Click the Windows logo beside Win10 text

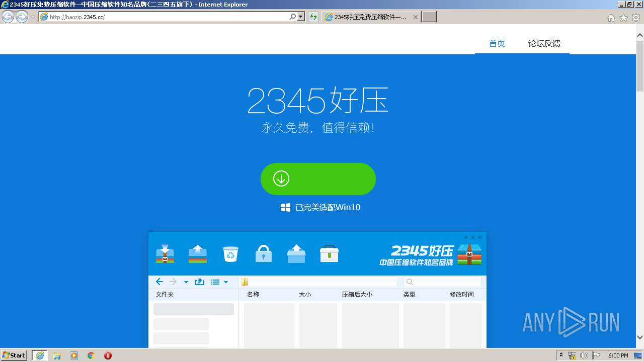[x=285, y=207]
